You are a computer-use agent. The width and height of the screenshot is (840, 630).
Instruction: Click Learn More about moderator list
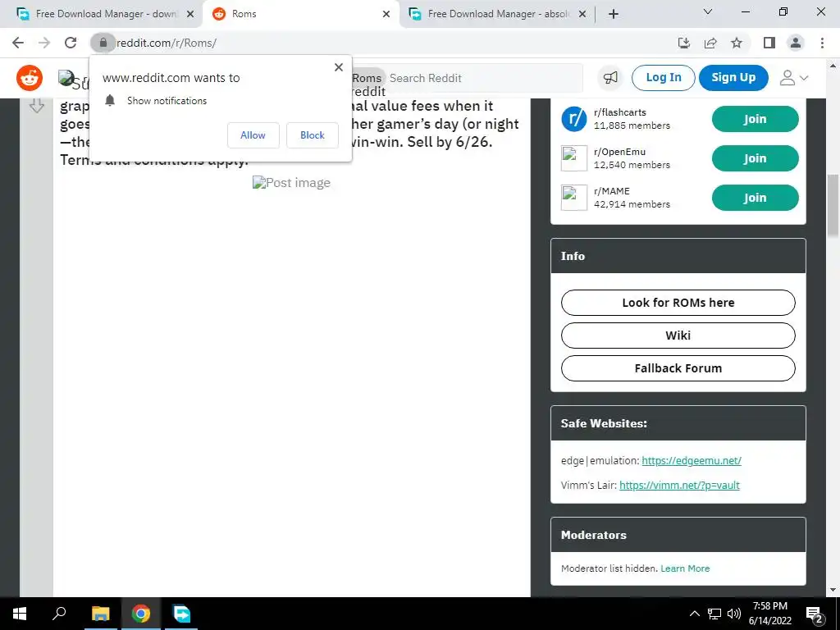[x=685, y=568]
